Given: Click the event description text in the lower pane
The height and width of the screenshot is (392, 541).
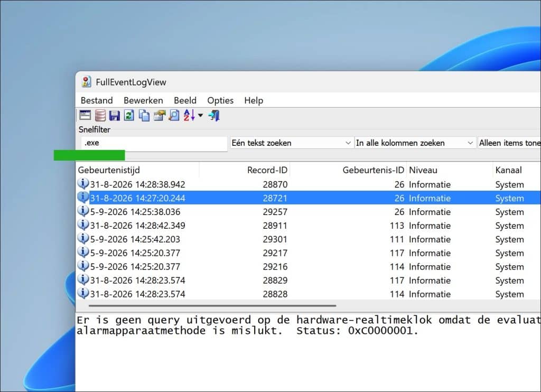Looking at the screenshot, I should point(308,325).
